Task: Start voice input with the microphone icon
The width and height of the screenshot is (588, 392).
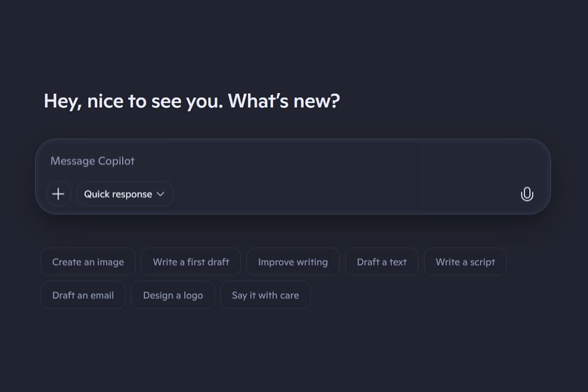Action: coord(526,194)
